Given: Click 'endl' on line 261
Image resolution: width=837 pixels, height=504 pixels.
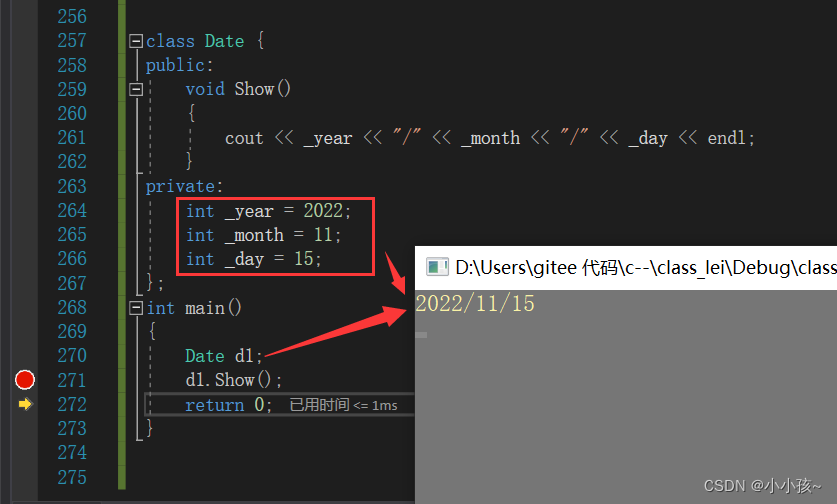Looking at the screenshot, I should (727, 138).
